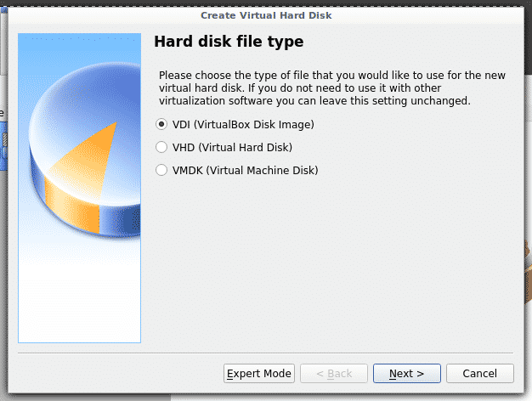The image size is (532, 401).
Task: Click the "Create Virtual Hard Disk" title bar
Action: 266,15
